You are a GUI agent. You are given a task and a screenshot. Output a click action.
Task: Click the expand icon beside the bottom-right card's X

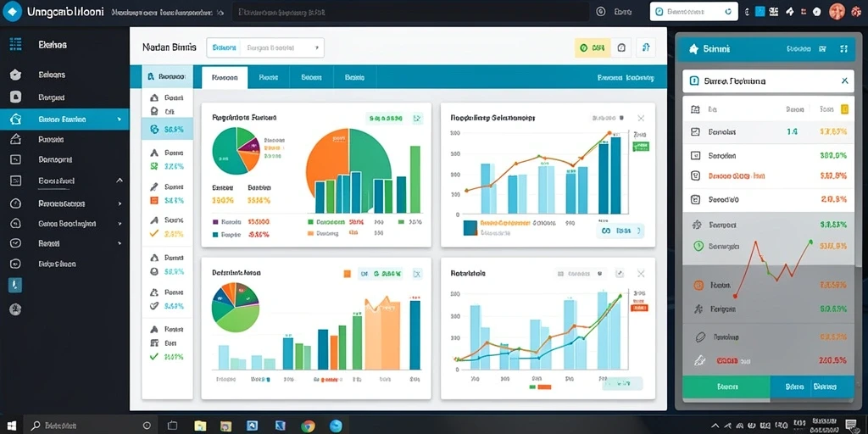pyautogui.click(x=620, y=274)
